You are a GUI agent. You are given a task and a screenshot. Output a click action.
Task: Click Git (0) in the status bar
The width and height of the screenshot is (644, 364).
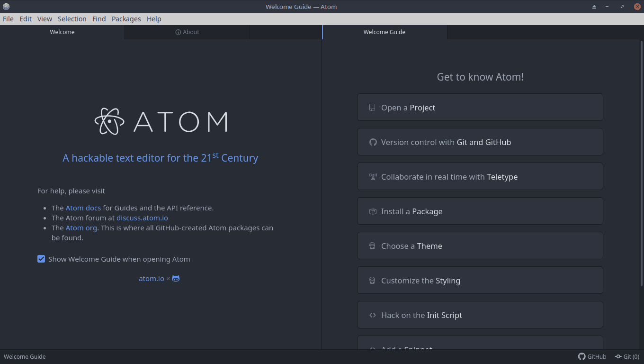tap(627, 356)
